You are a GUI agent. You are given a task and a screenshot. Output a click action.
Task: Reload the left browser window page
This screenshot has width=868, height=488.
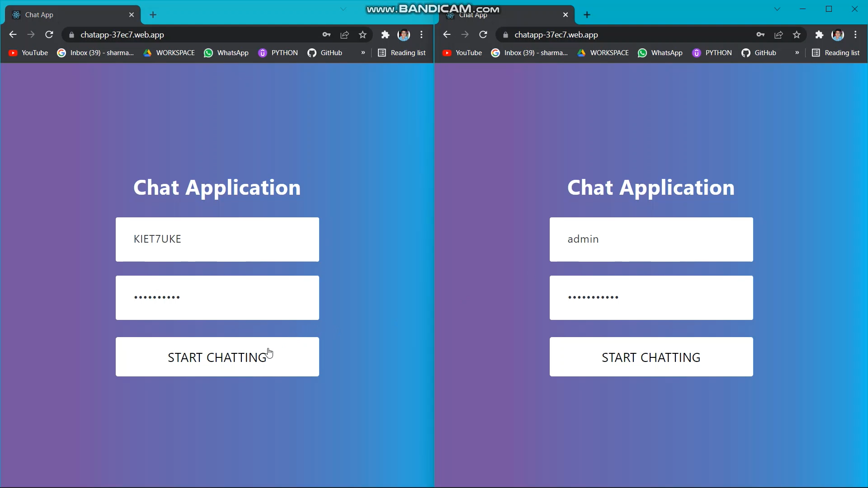coord(49,35)
